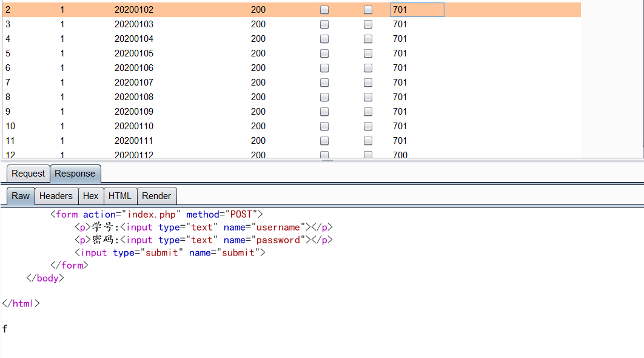Switch to the Response tab
Image resolution: width=644 pixels, height=358 pixels.
[75, 174]
